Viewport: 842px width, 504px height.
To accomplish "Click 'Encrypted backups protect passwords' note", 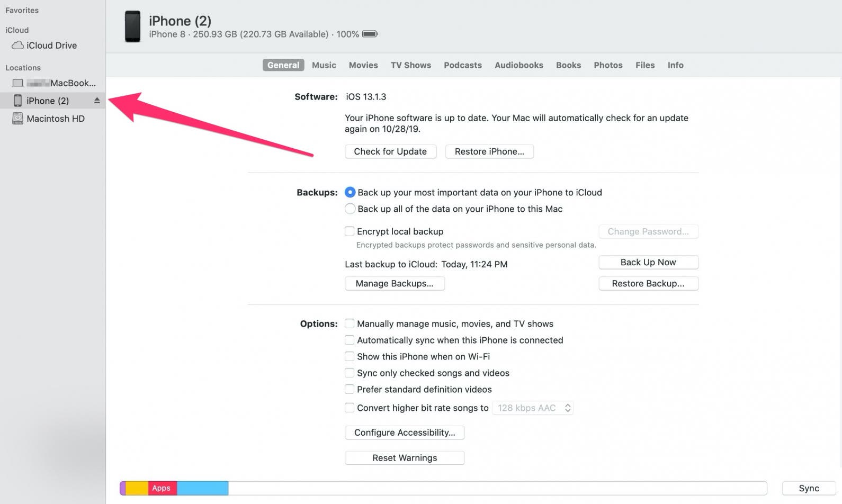I will [x=476, y=245].
